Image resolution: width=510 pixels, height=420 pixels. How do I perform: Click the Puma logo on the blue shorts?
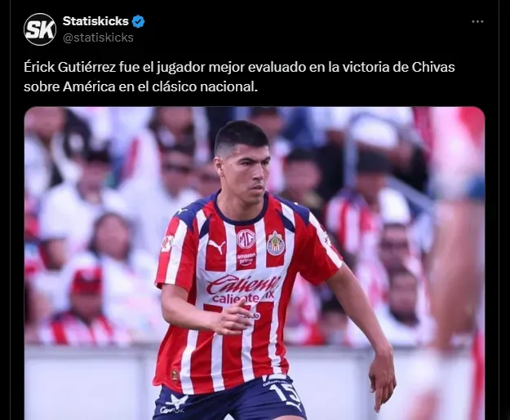coord(295,406)
